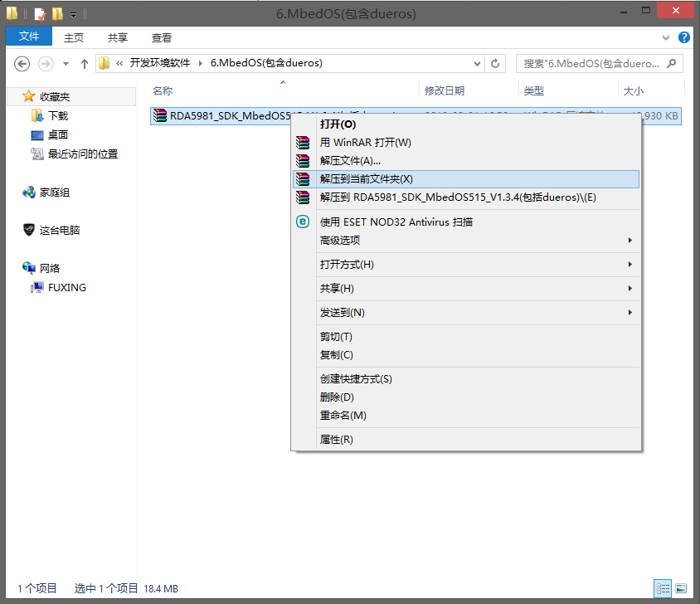Screen dimensions: 700x604
Task: Click the Forward navigation arrow
Action: point(46,64)
